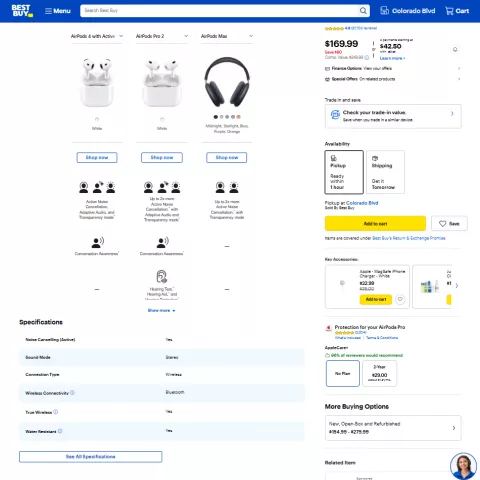This screenshot has height=480, width=480.
Task: Click the price alert bell icon
Action: (x=455, y=49)
